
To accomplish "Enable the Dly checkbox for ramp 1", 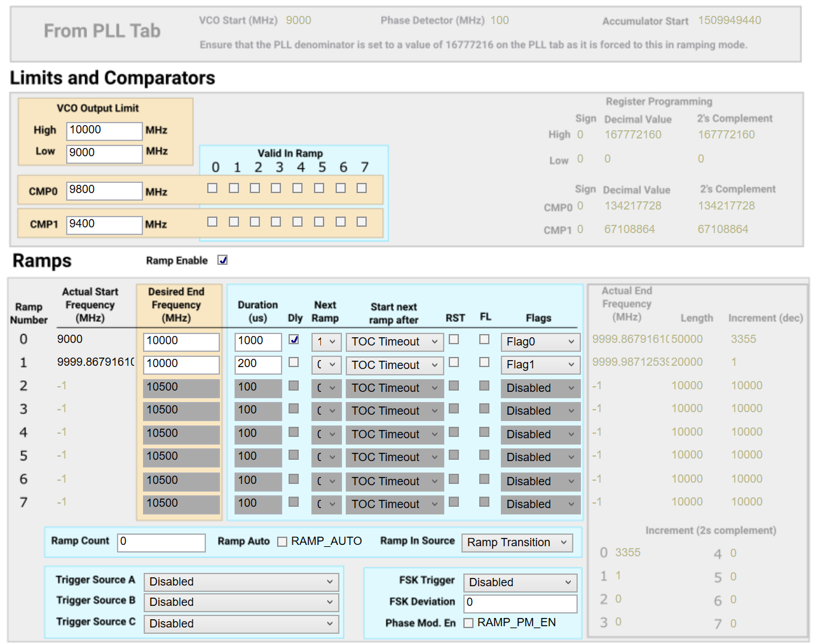I will [294, 362].
